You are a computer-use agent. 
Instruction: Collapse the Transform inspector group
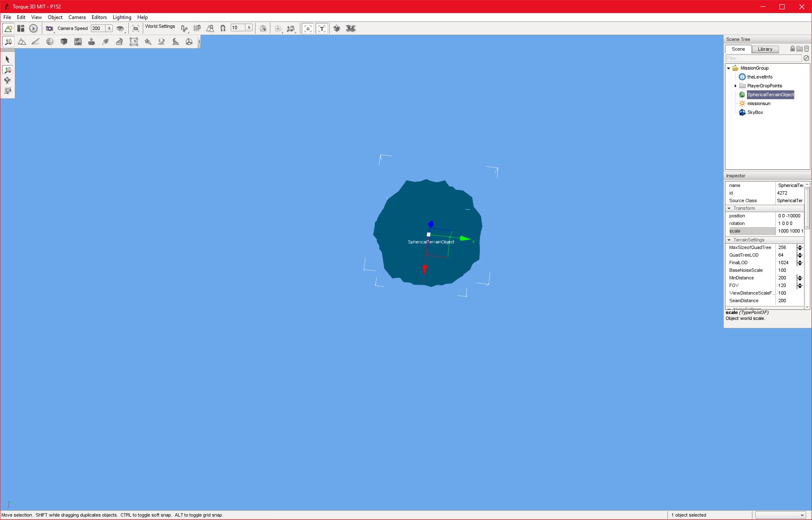tap(729, 208)
